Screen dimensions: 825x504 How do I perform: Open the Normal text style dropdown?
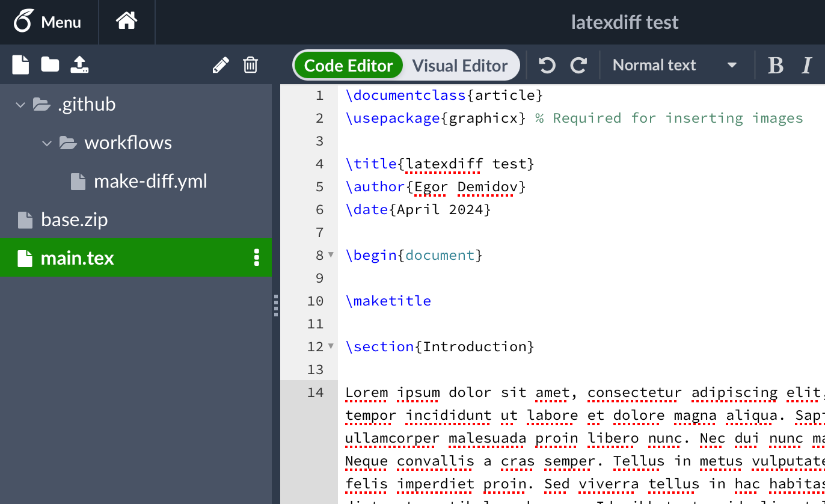point(675,64)
